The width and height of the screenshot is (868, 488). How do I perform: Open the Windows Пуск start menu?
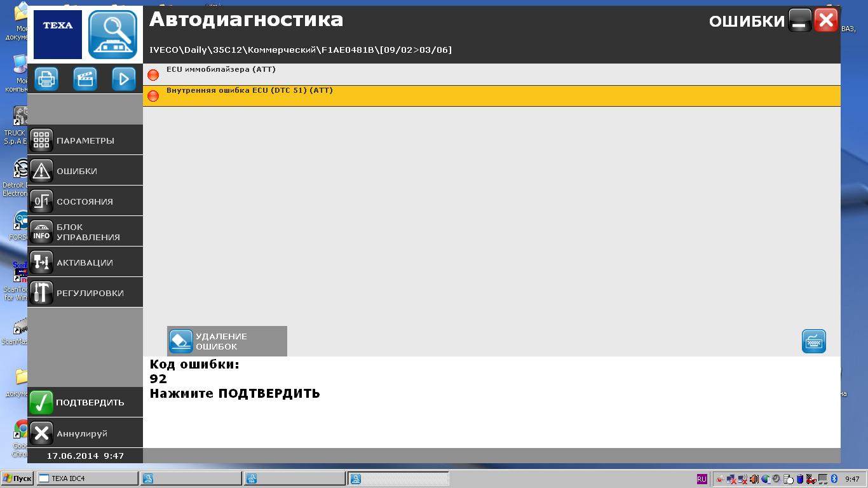click(x=17, y=478)
